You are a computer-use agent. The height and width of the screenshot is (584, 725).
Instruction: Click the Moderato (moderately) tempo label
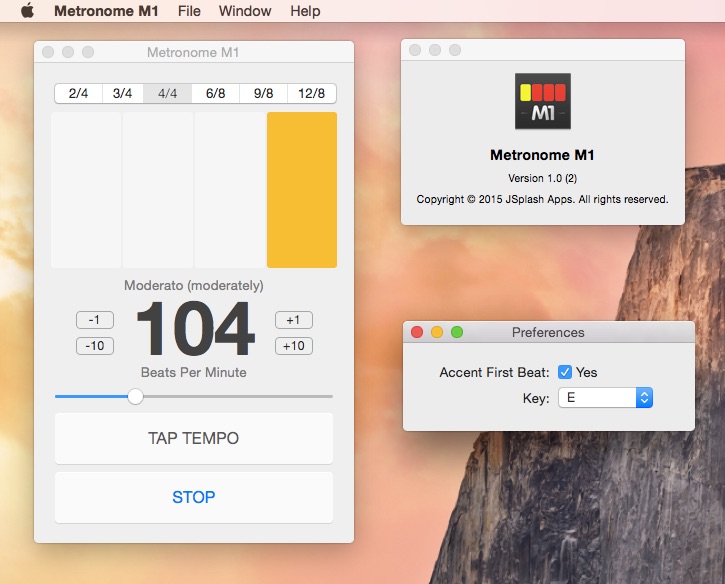click(194, 285)
